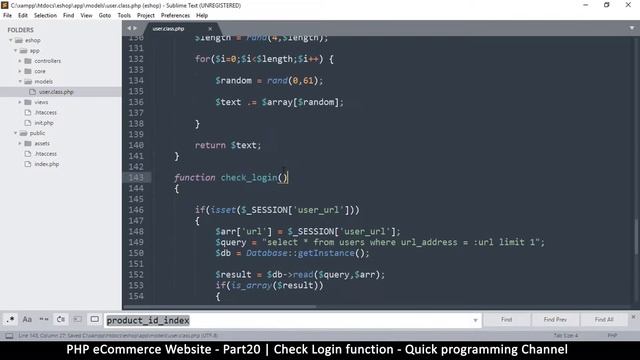
Task: Click the init.php file icon
Action: coord(28,123)
